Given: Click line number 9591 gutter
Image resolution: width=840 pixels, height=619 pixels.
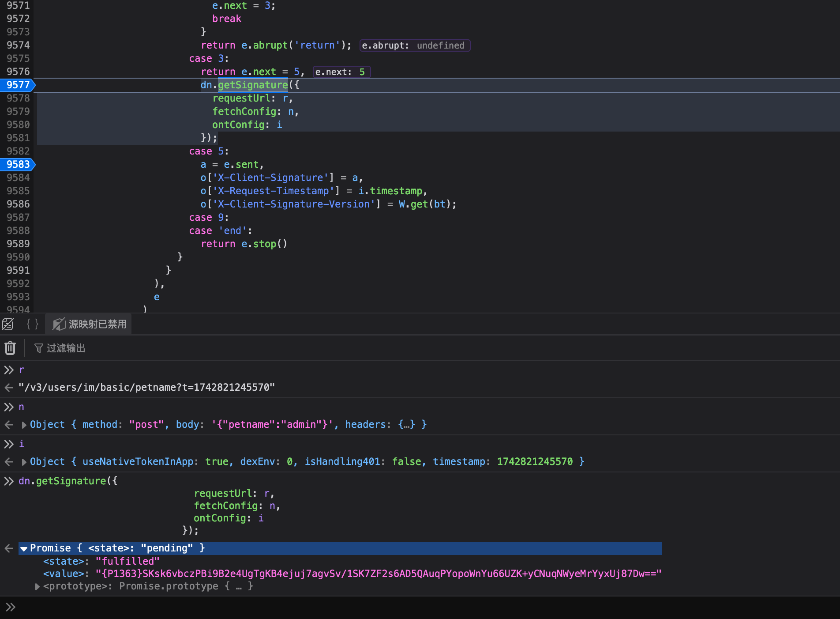Looking at the screenshot, I should [18, 270].
